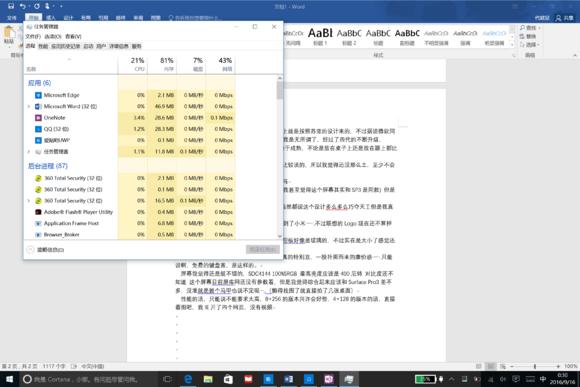Expand the 任务管理器 process entry
580x387 pixels.
29,152
